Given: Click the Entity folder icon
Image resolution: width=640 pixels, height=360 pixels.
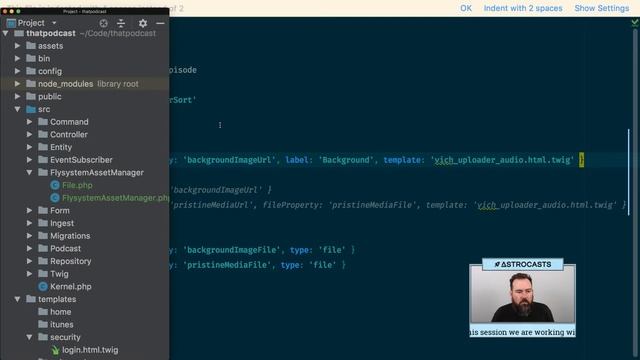Looking at the screenshot, I should 43,147.
